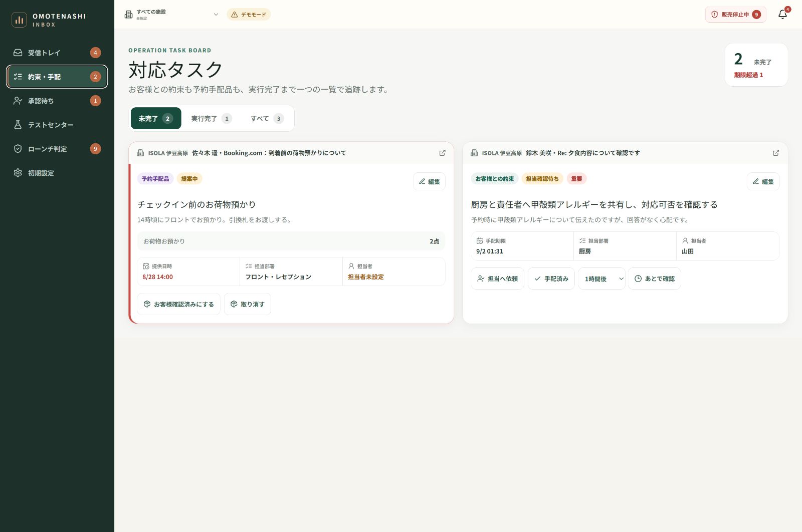Open 初期設定 settings page

coord(57,173)
